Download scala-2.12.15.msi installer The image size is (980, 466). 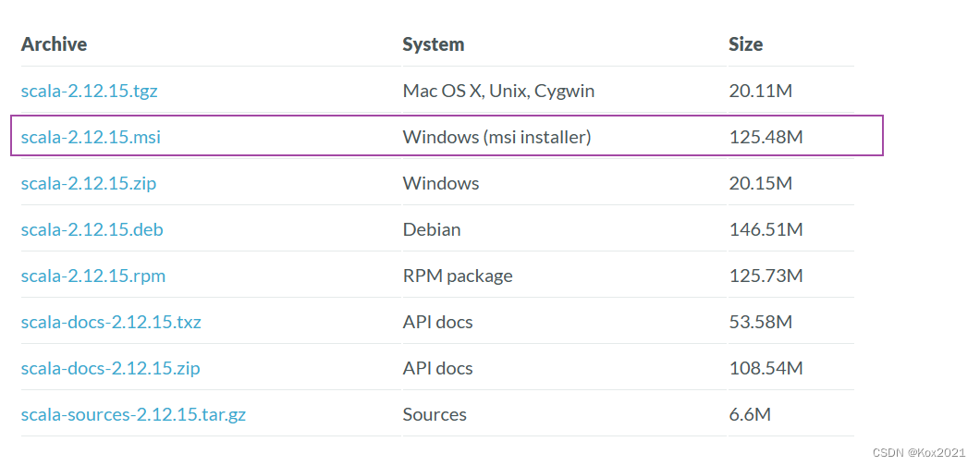(x=91, y=137)
